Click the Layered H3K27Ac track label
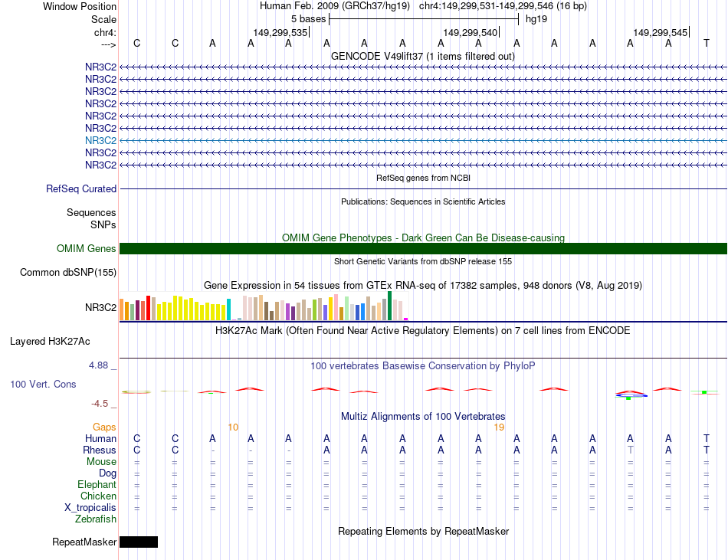 [x=50, y=342]
